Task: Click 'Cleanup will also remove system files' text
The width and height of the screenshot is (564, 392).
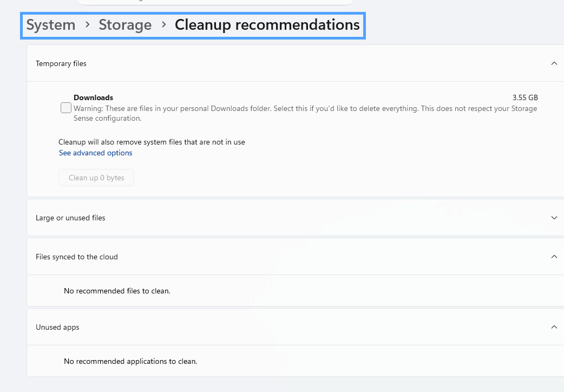Action: [152, 142]
